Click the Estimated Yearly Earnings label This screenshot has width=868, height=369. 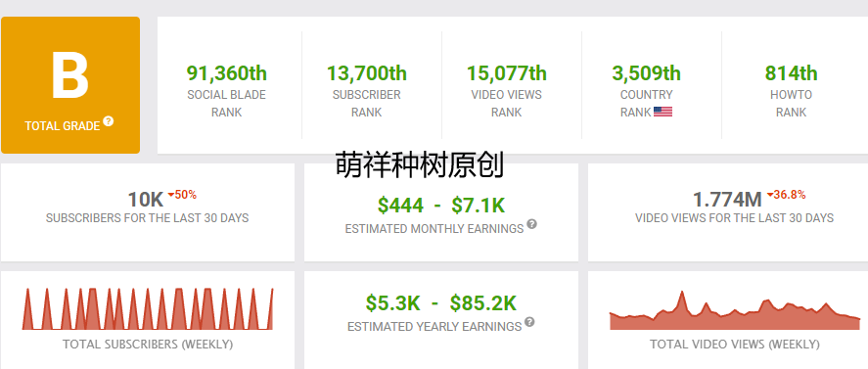tap(434, 327)
